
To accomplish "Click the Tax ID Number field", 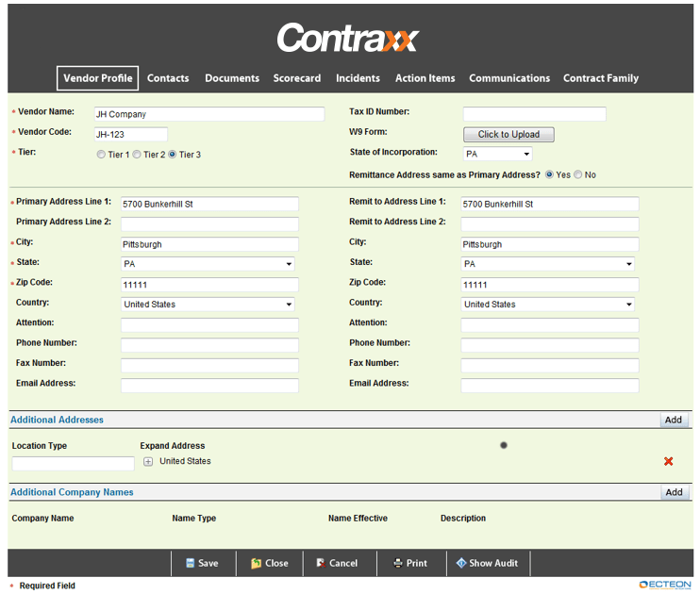I will (x=534, y=114).
